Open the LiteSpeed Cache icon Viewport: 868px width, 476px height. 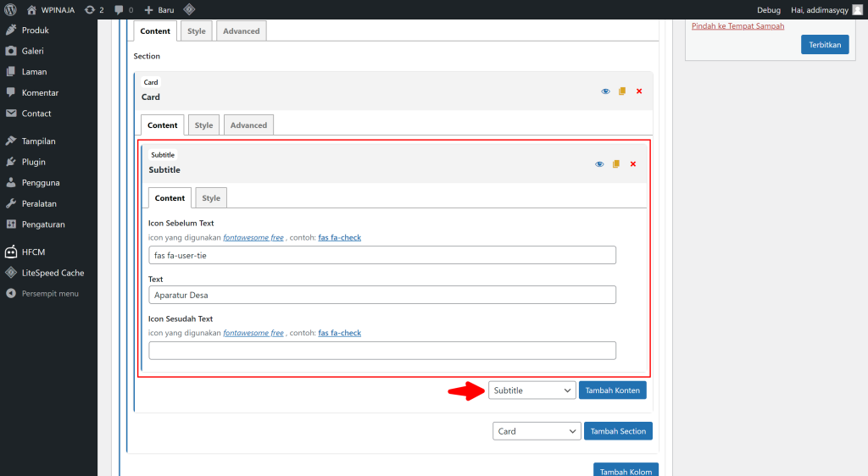pyautogui.click(x=11, y=273)
